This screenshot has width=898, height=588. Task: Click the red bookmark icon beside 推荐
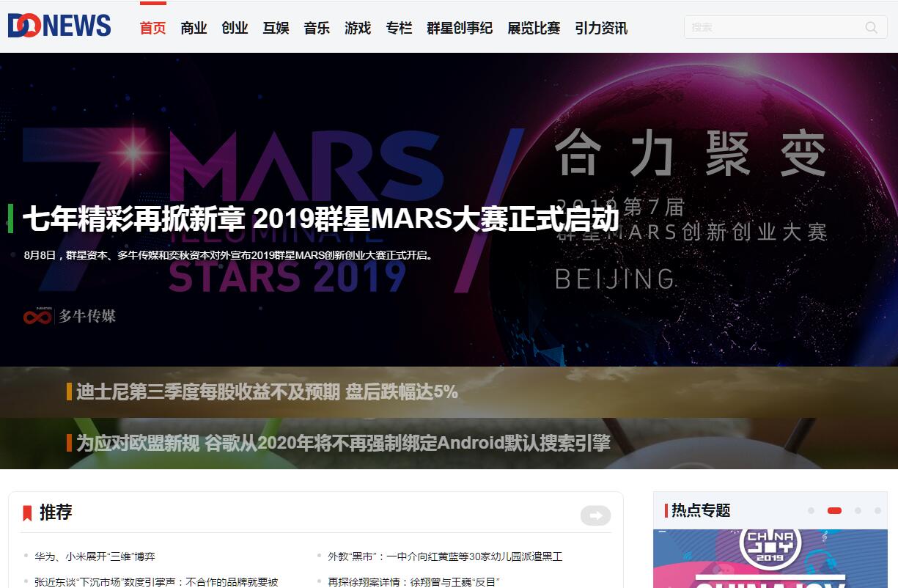coord(27,512)
